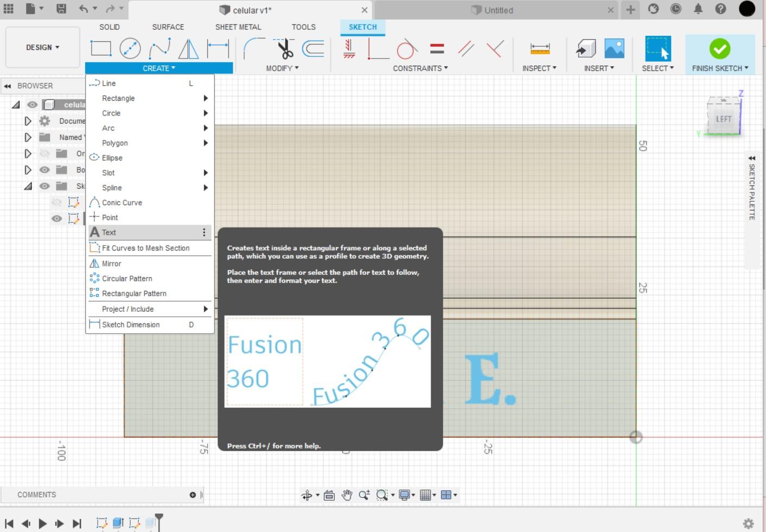The width and height of the screenshot is (766, 532).
Task: Expand the Origin folder node
Action: pyautogui.click(x=28, y=153)
